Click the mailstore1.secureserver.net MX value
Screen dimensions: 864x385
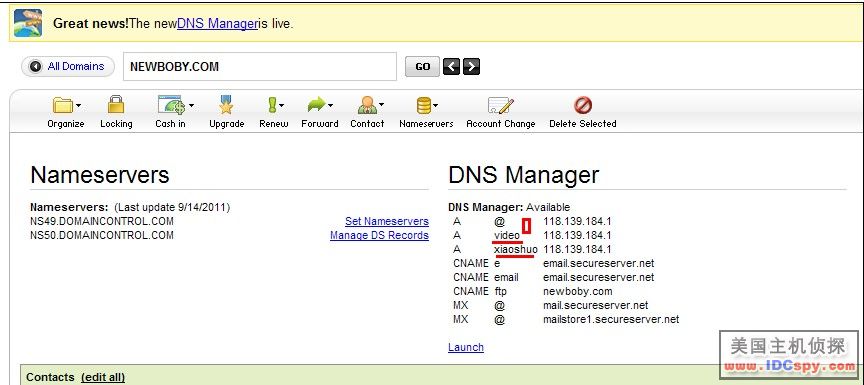pos(611,319)
